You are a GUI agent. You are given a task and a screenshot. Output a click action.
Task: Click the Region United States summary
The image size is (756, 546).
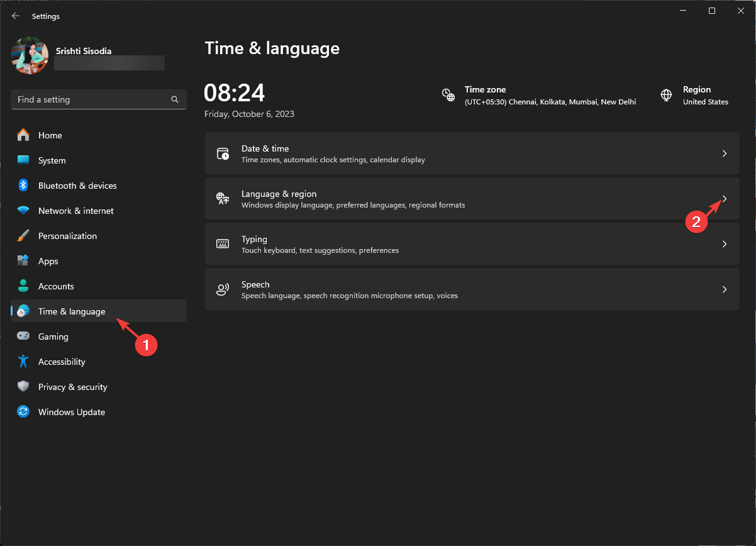click(704, 95)
